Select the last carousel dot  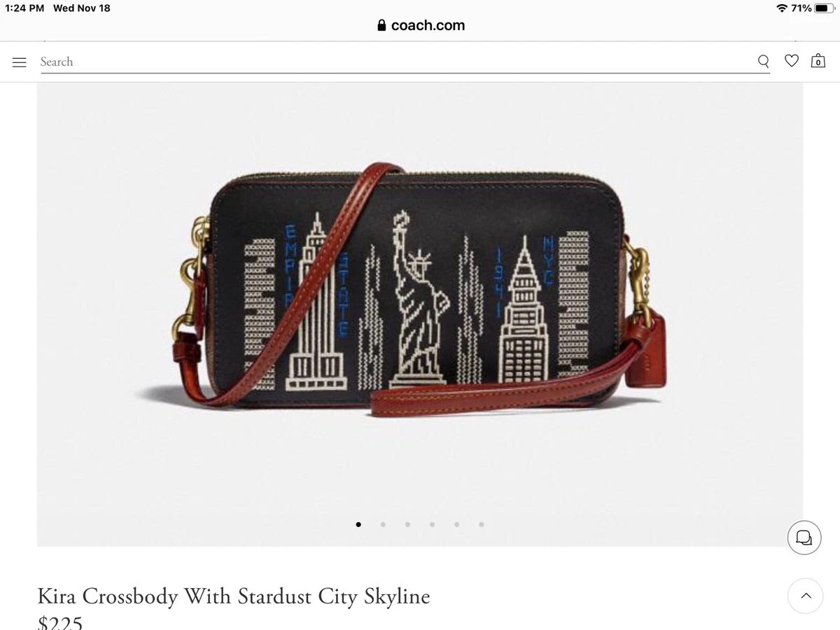coord(481,524)
